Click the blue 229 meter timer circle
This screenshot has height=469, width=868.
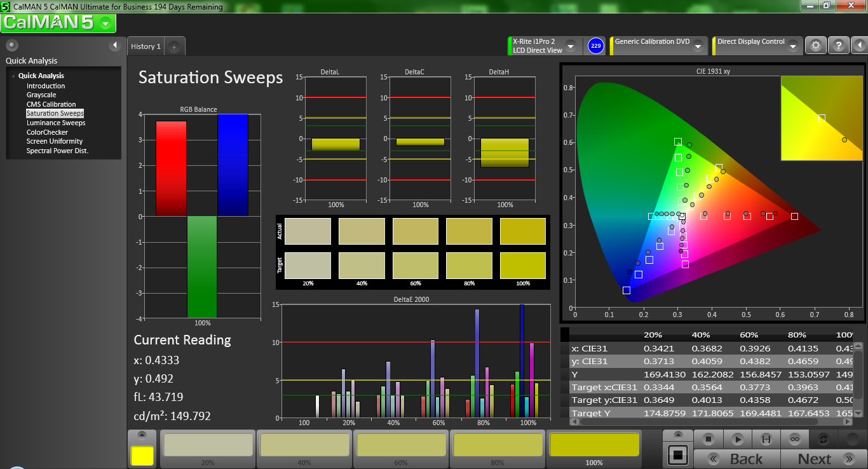[x=595, y=46]
